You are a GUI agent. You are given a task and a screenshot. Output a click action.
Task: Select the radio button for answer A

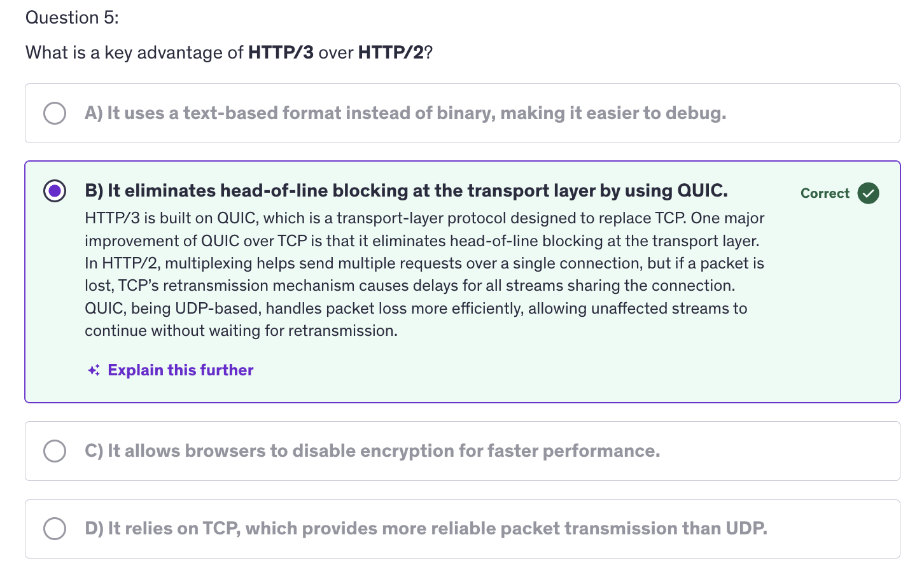(x=55, y=113)
